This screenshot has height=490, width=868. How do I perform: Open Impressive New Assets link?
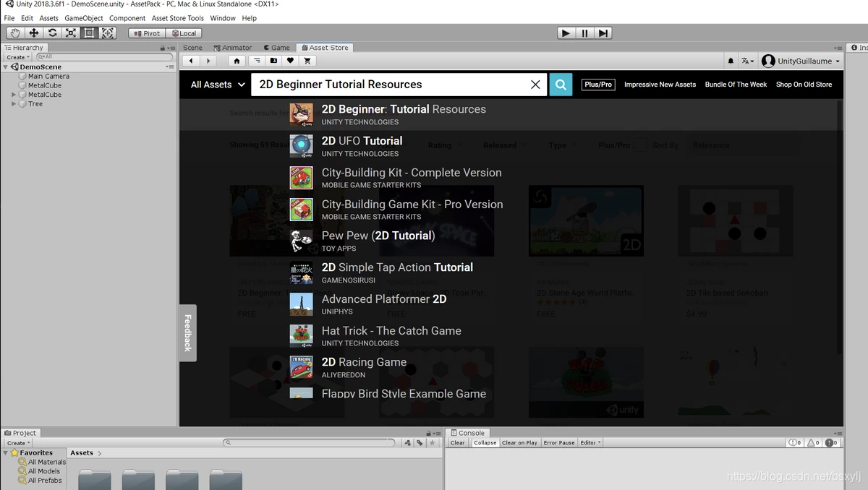[x=660, y=85]
